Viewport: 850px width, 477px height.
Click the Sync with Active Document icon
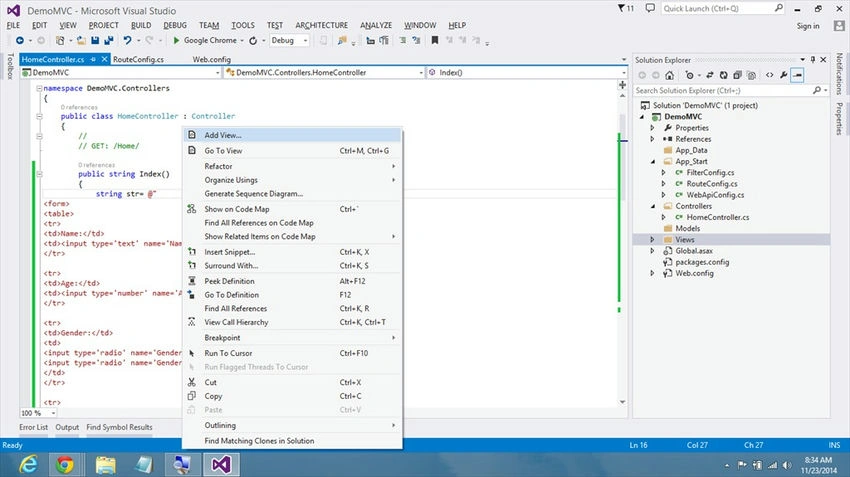[x=710, y=75]
